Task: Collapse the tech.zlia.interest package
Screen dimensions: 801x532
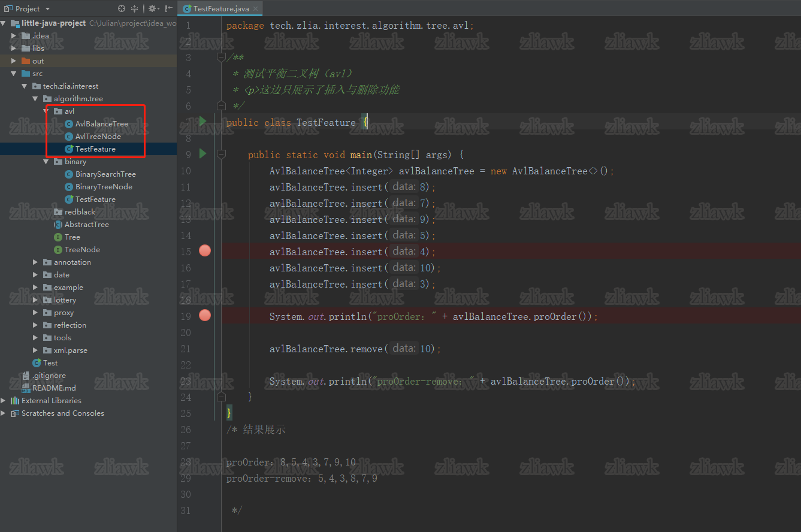Action: click(26, 86)
